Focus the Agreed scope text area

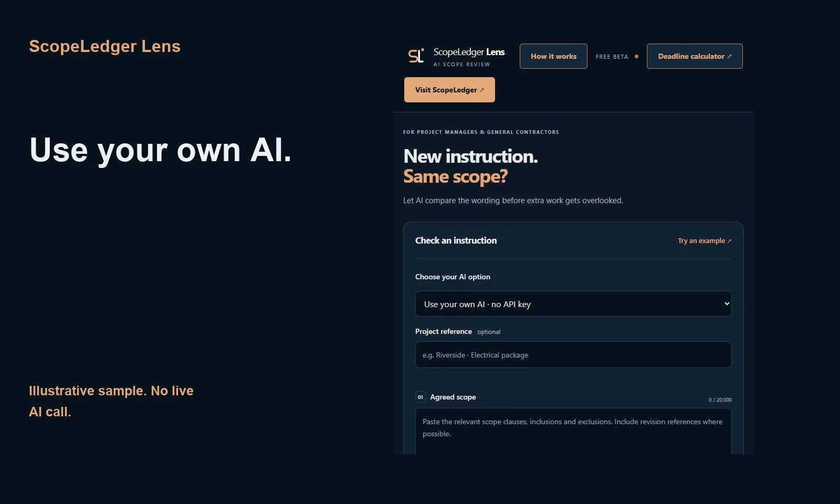point(573,431)
